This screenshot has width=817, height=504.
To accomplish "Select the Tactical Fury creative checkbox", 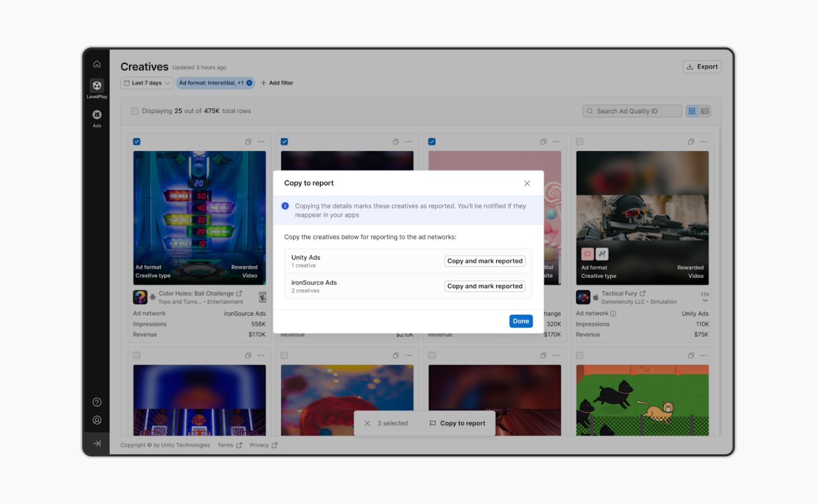I will pos(579,141).
